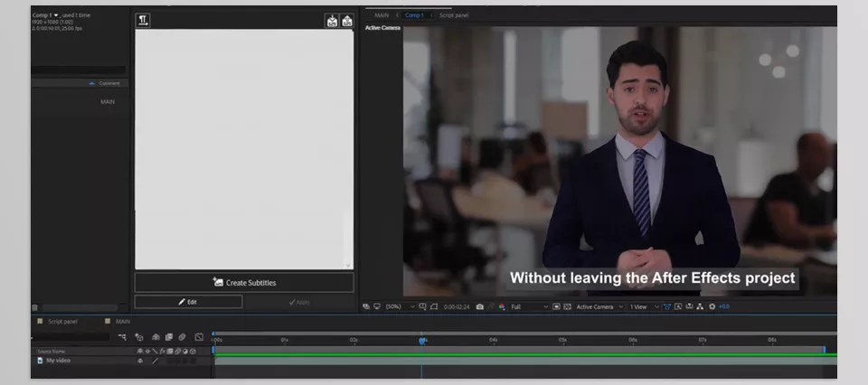Open the 50% magnification dropdown
Image resolution: width=868 pixels, height=385 pixels.
pos(400,306)
